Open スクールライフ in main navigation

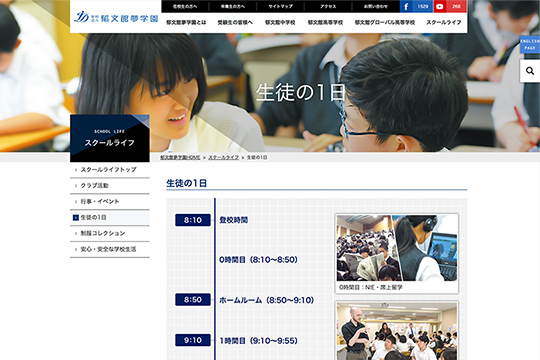(444, 22)
